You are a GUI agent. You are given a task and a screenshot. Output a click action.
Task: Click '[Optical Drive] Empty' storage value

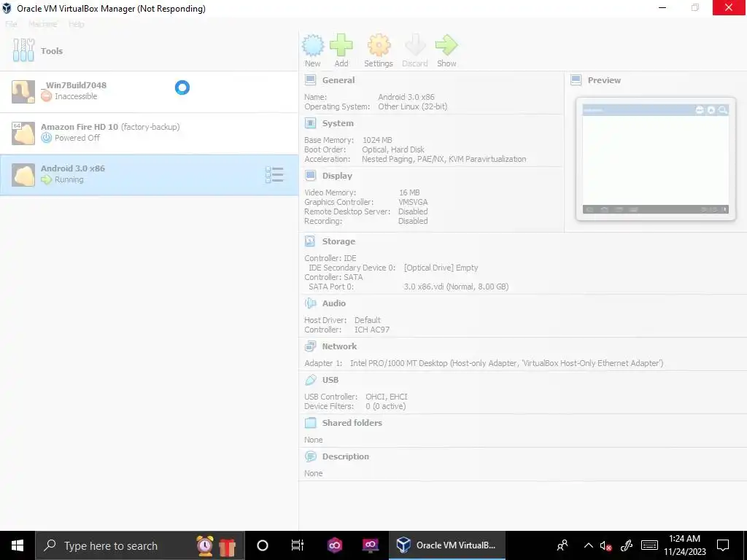click(441, 268)
